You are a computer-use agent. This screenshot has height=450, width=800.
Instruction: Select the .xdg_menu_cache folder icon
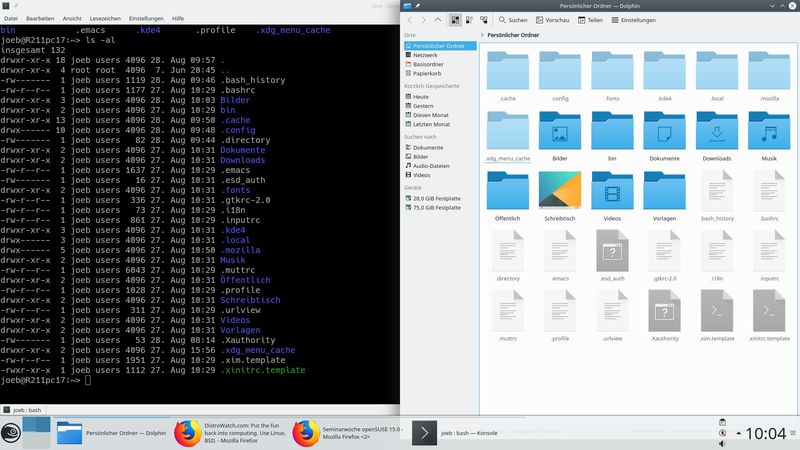pyautogui.click(x=508, y=131)
